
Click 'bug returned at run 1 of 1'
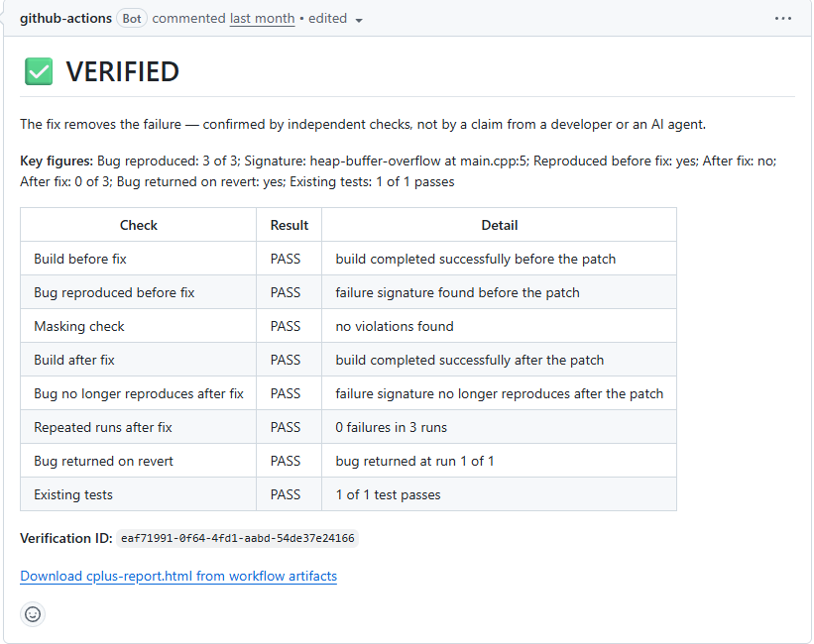pos(414,461)
